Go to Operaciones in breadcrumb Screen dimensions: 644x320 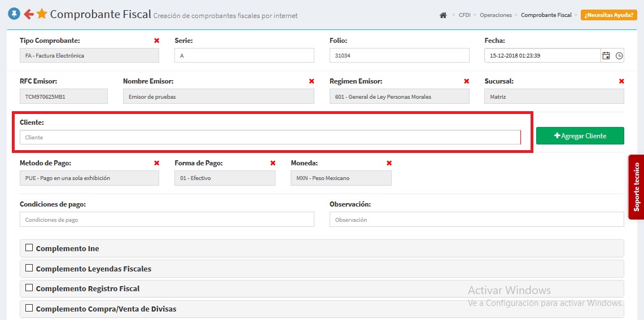click(x=496, y=15)
